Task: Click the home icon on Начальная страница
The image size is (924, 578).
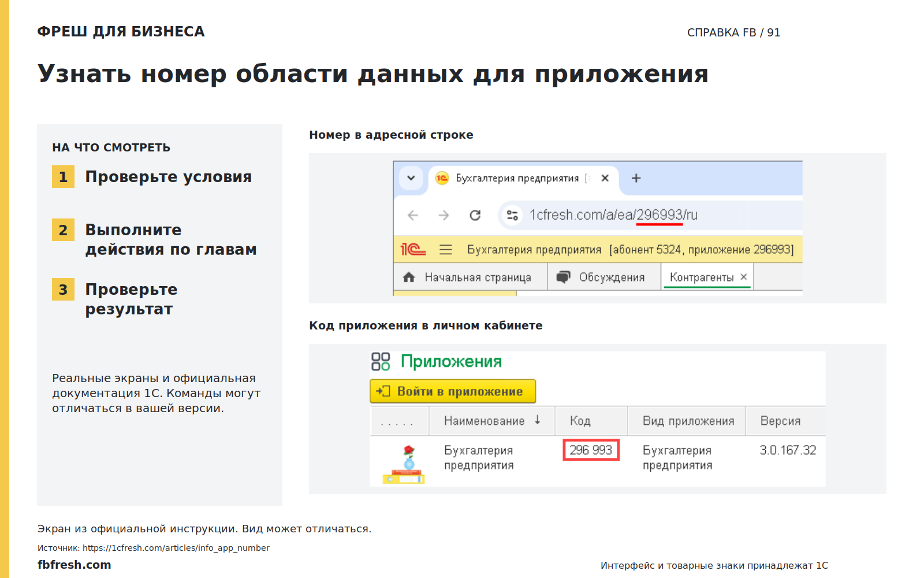Action: [409, 277]
